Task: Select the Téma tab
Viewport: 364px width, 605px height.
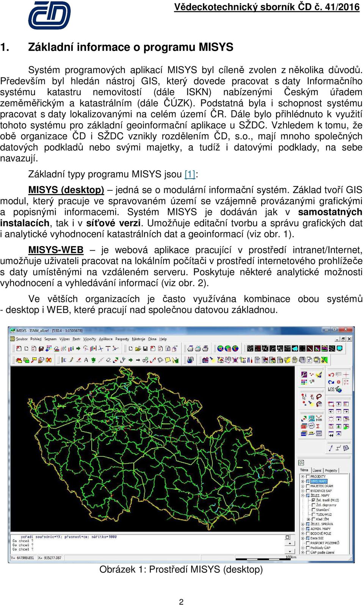Action: coord(304,470)
